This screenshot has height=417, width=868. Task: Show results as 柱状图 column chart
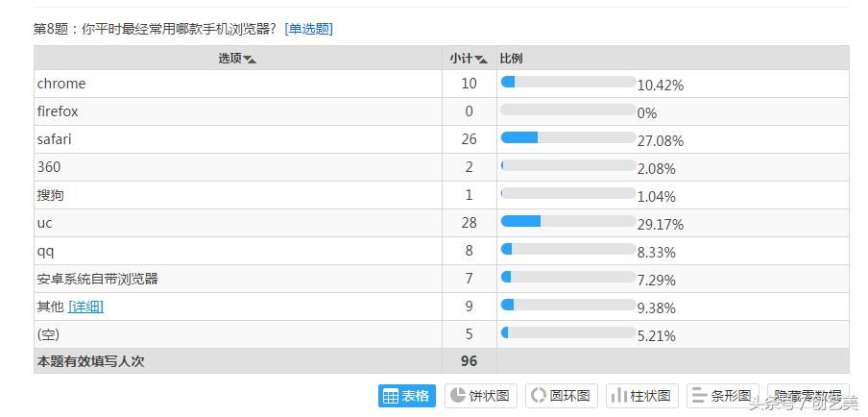[x=641, y=396]
